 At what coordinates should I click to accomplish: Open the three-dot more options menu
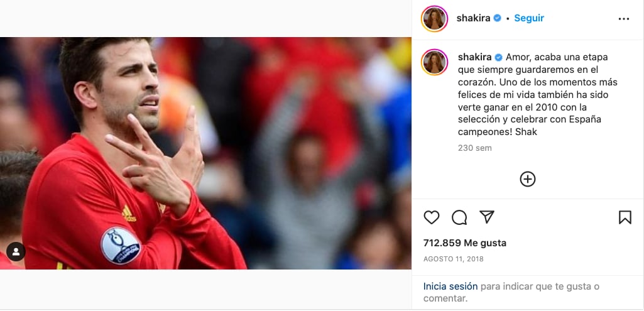coord(623,19)
